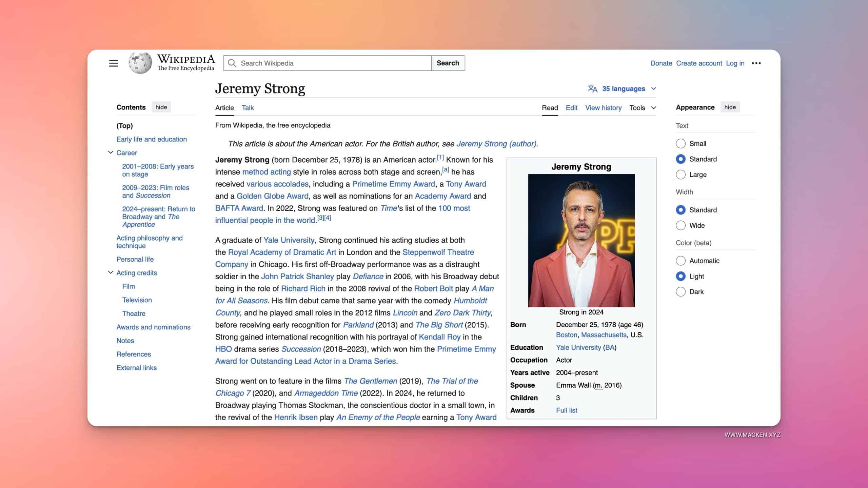Viewport: 868px width, 488px height.
Task: Open the Henrik Ibsen link
Action: tap(296, 418)
